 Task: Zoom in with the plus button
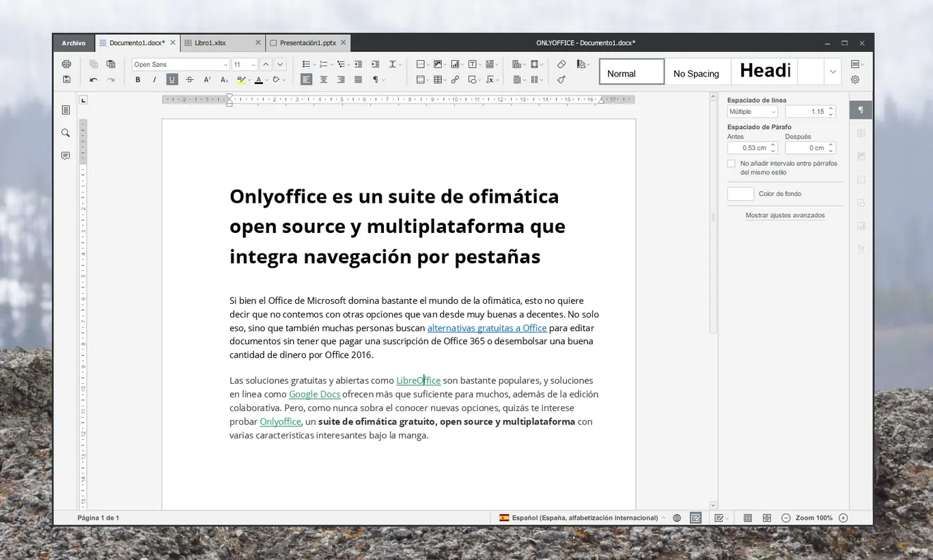843,518
